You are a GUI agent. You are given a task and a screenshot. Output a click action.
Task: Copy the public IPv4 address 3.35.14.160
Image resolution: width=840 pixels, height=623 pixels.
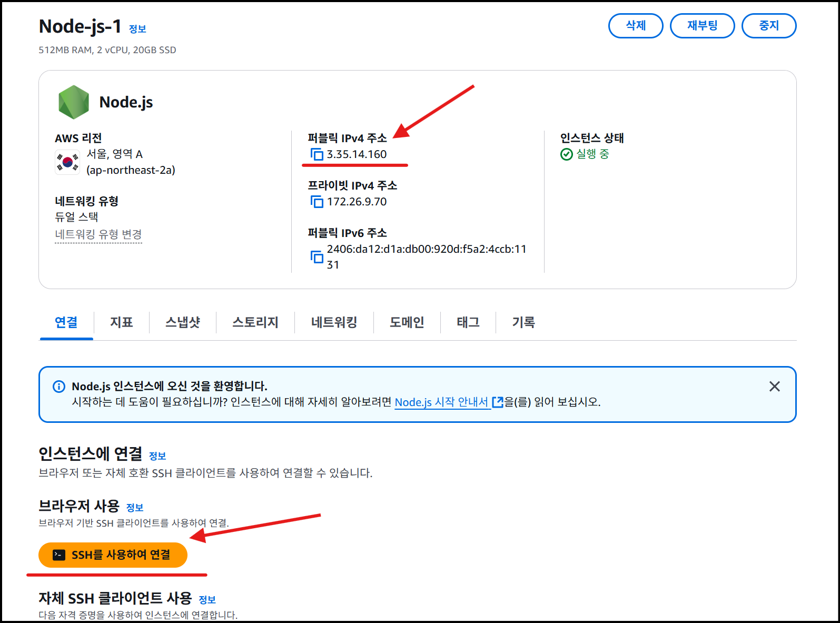coord(317,154)
